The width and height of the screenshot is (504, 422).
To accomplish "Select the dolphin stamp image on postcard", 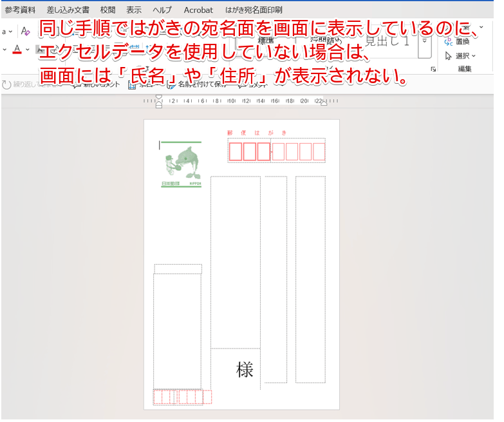I will [181, 164].
